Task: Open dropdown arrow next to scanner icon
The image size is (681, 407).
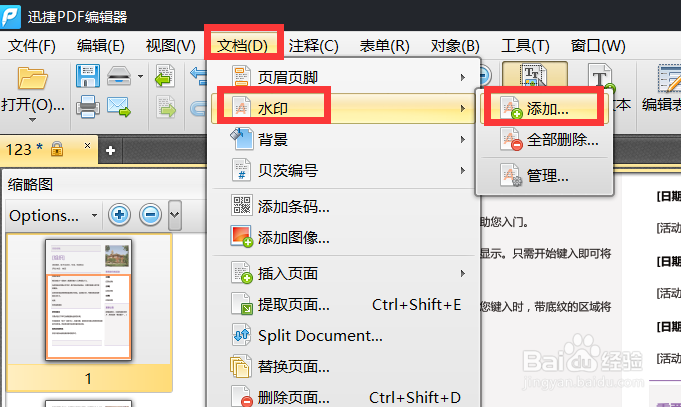Action: click(x=140, y=76)
